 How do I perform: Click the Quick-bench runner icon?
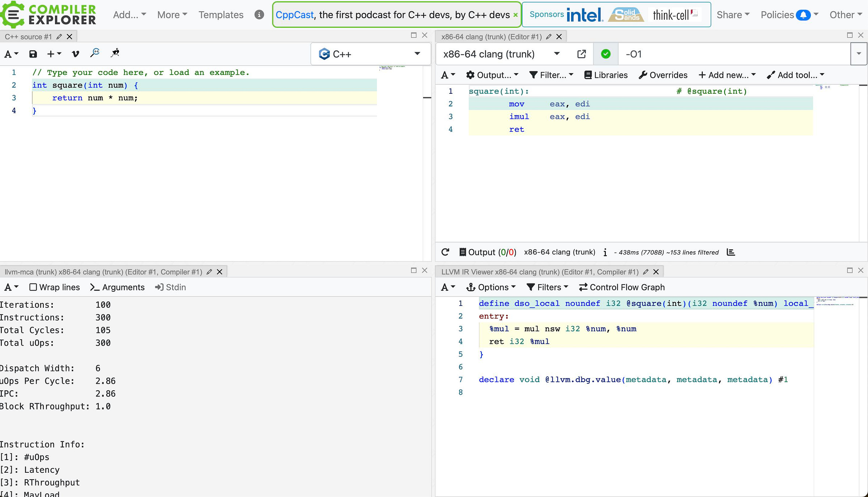click(115, 53)
